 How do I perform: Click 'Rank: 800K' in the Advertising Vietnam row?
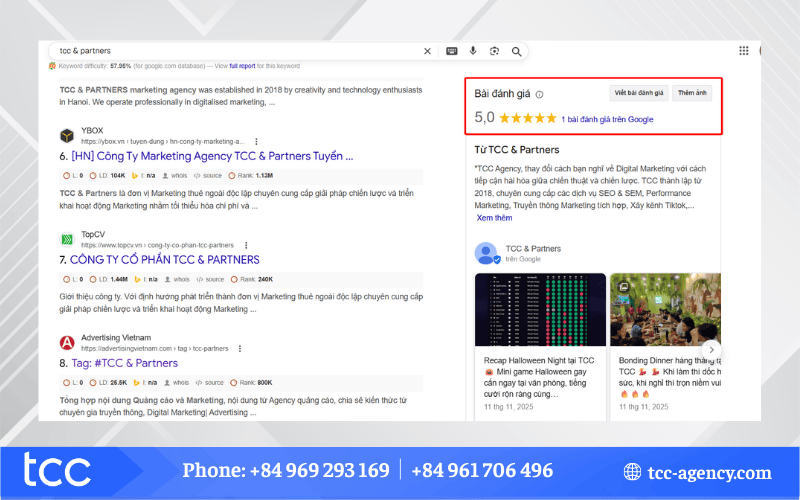tap(251, 383)
